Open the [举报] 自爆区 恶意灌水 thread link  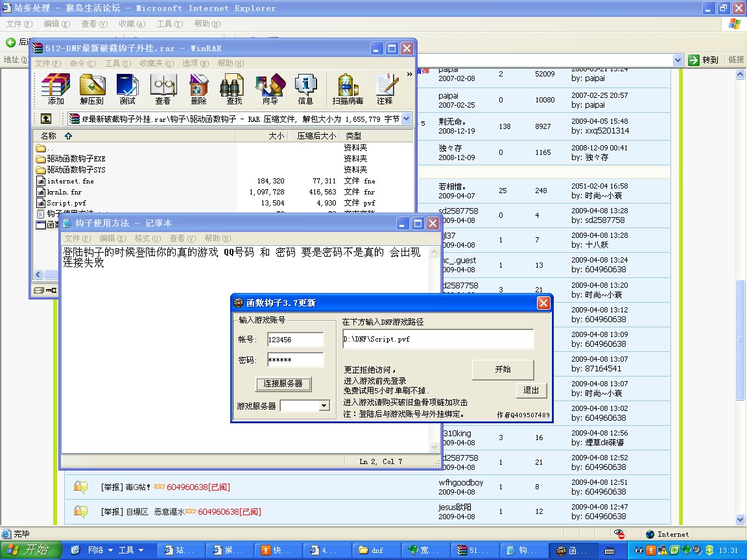[x=143, y=512]
